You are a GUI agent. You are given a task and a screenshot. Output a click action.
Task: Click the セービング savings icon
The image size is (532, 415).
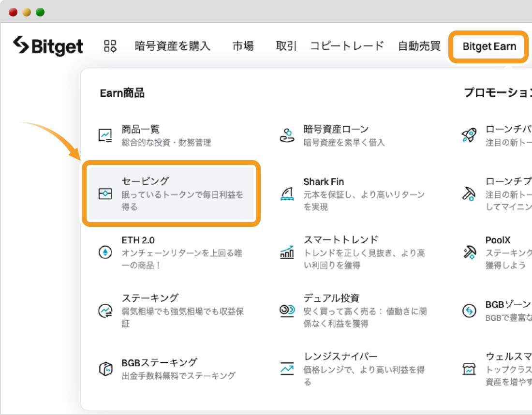105,194
